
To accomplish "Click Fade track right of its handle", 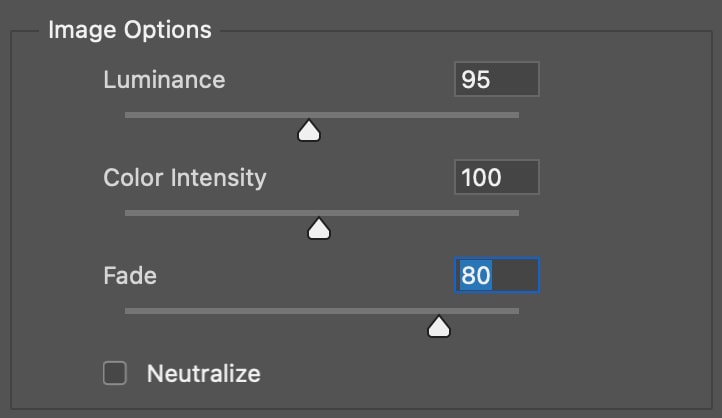I will 485,311.
